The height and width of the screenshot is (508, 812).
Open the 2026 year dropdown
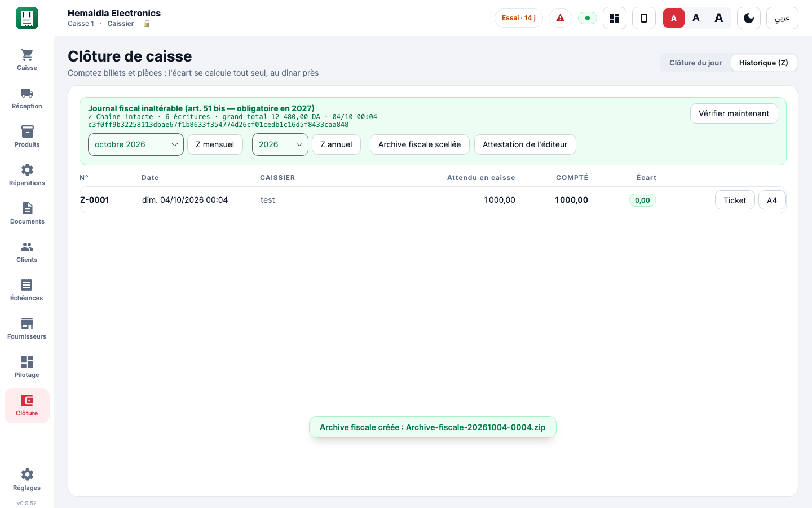(x=280, y=144)
